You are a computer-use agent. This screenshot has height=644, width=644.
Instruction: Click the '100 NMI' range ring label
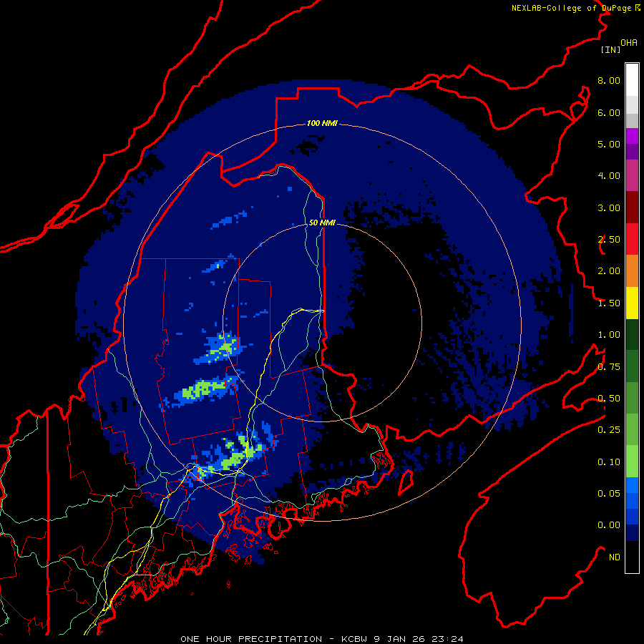pos(322,123)
